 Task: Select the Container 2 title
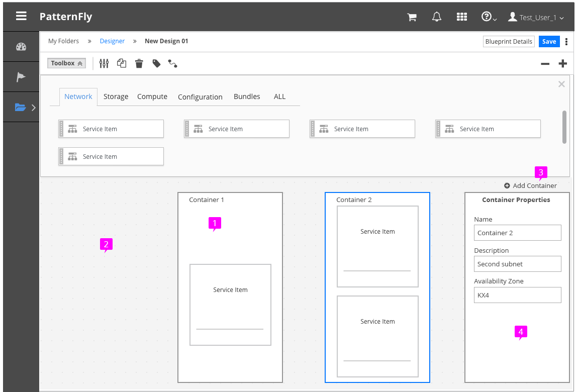[354, 200]
